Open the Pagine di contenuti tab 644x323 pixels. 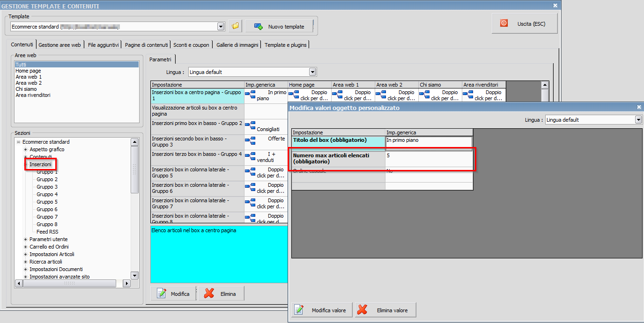(146, 45)
